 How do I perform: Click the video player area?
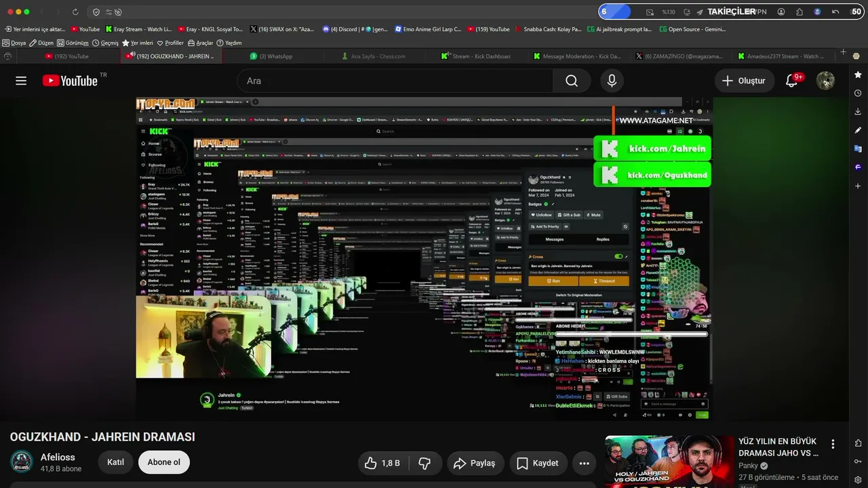[424, 258]
